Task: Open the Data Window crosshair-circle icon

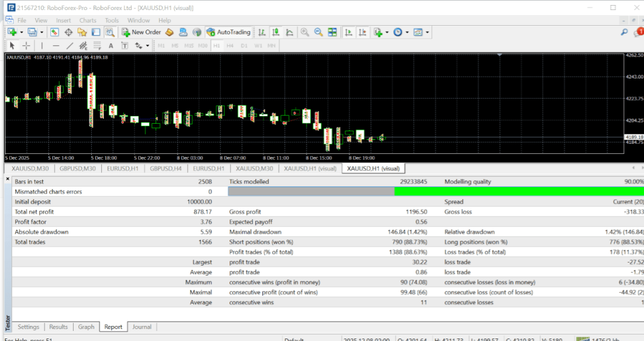Action: click(x=69, y=32)
